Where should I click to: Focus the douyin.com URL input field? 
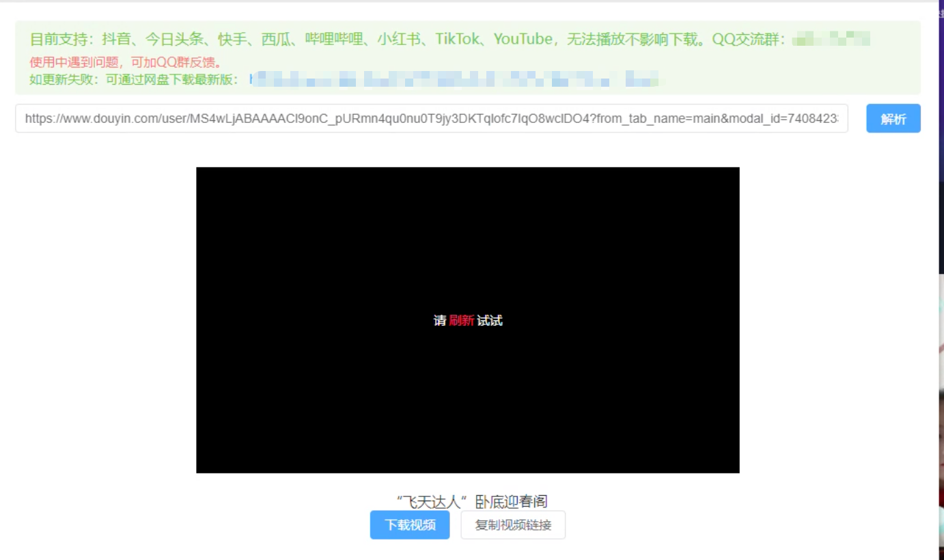[x=431, y=119]
